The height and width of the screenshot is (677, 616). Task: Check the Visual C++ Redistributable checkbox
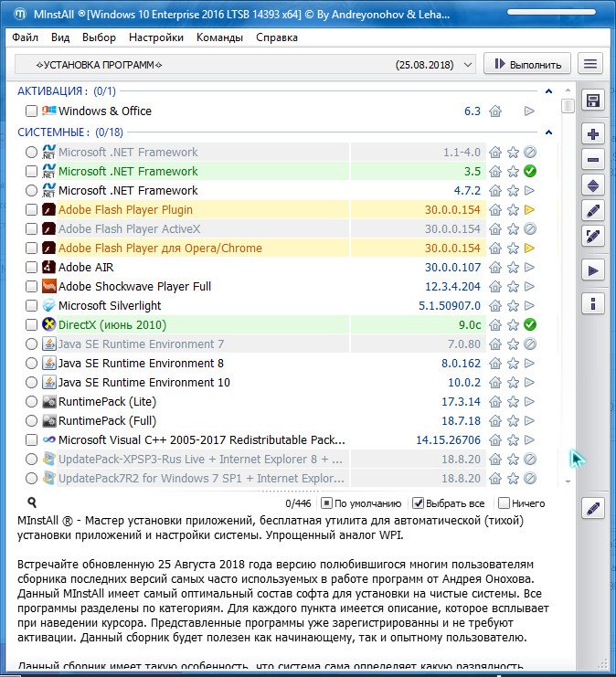(31, 440)
